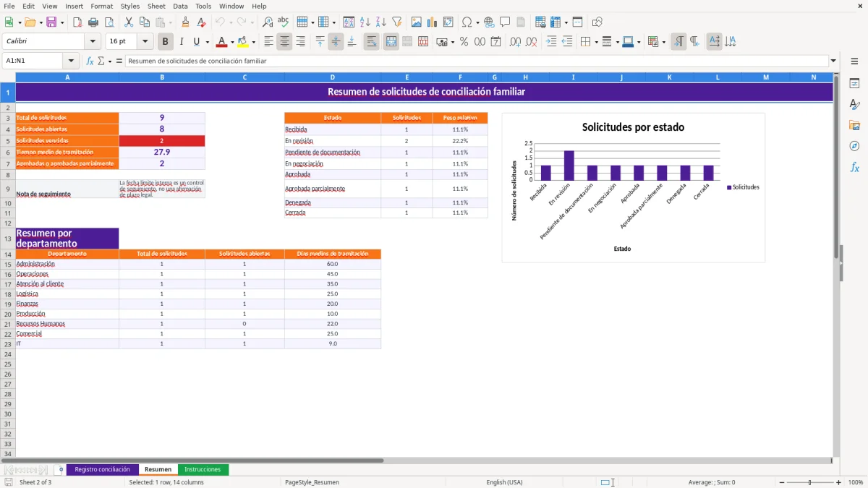Toggle Italic formatting
This screenshot has height=488, width=868.
tap(182, 42)
